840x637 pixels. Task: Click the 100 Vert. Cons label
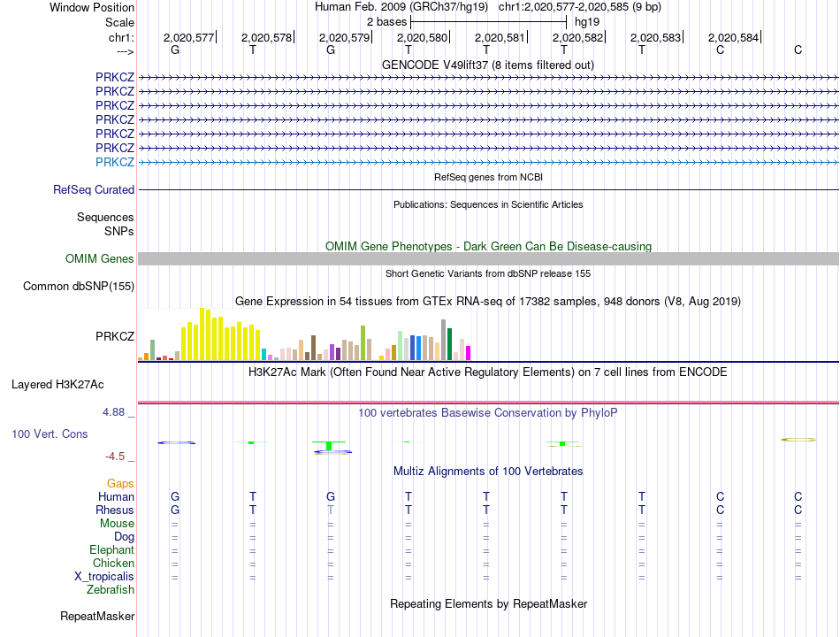(x=50, y=434)
